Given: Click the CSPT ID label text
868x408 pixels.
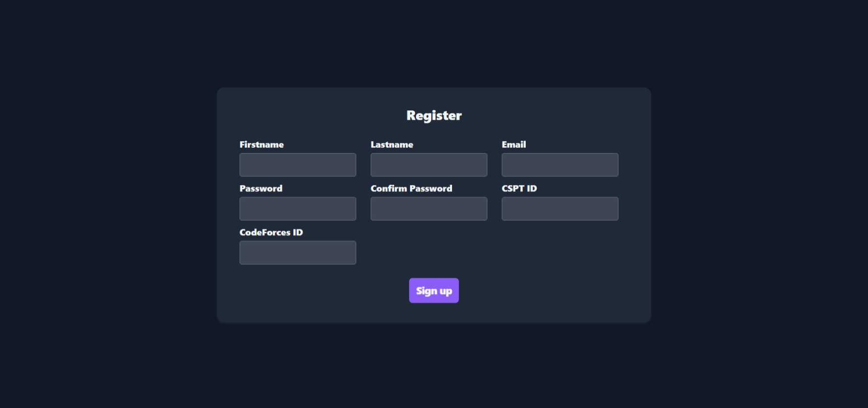Looking at the screenshot, I should click(x=519, y=189).
